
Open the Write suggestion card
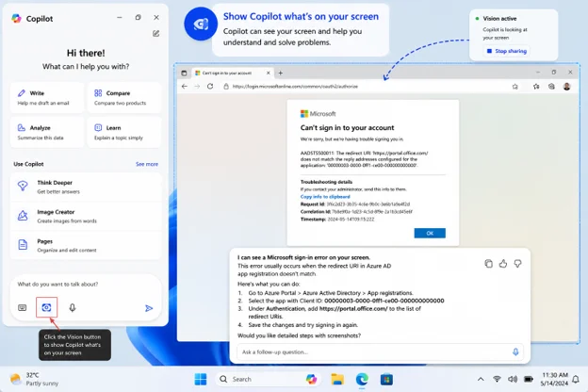(x=47, y=98)
